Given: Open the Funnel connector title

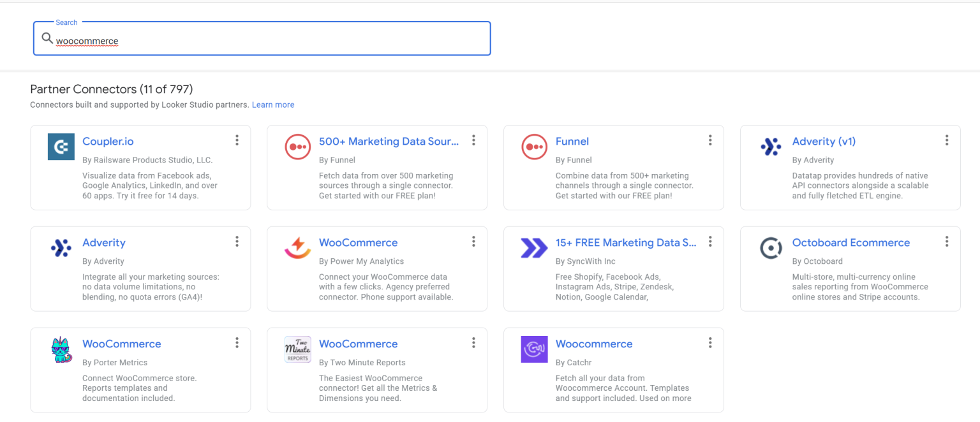Looking at the screenshot, I should [572, 142].
